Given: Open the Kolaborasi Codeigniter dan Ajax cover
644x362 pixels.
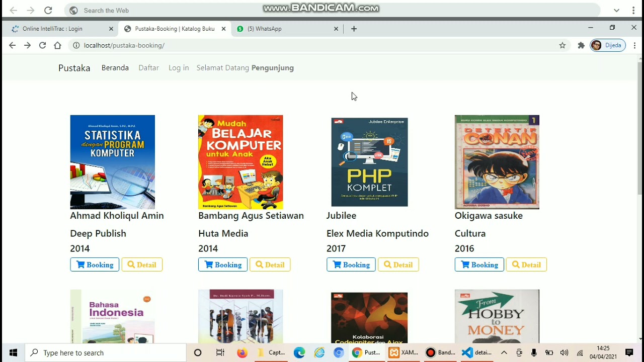Looking at the screenshot, I should (369, 318).
